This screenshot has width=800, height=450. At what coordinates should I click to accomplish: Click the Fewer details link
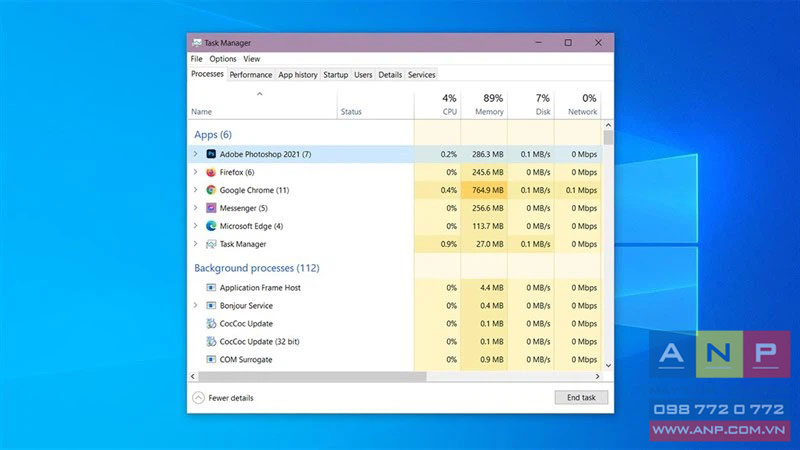pos(231,398)
